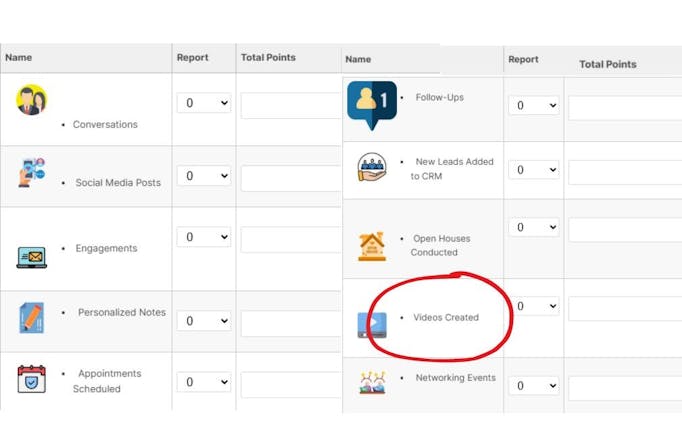Click the Appointments Scheduled calendar icon
Viewport: 682px width, 431px height.
tap(32, 379)
